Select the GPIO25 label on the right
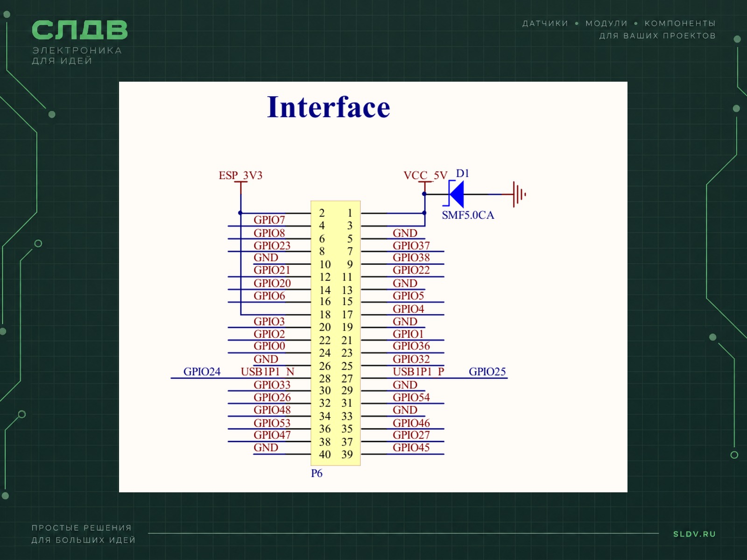 click(487, 372)
